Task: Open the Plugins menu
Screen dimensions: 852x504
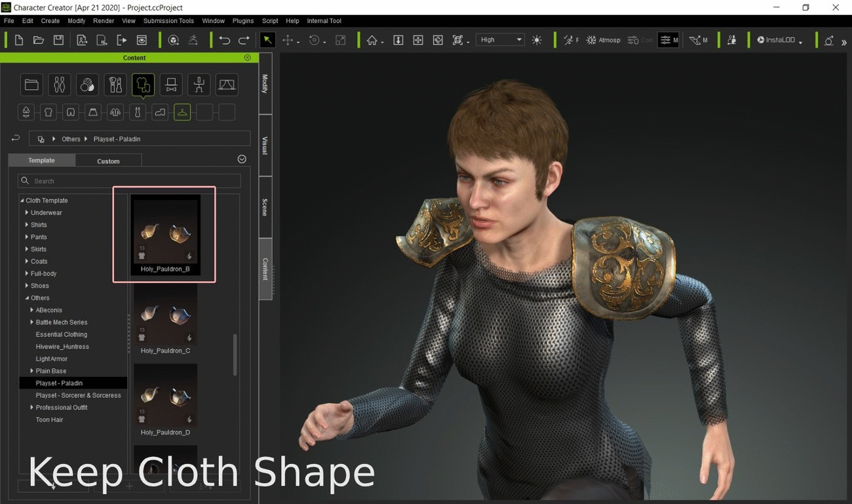Action: [x=242, y=21]
